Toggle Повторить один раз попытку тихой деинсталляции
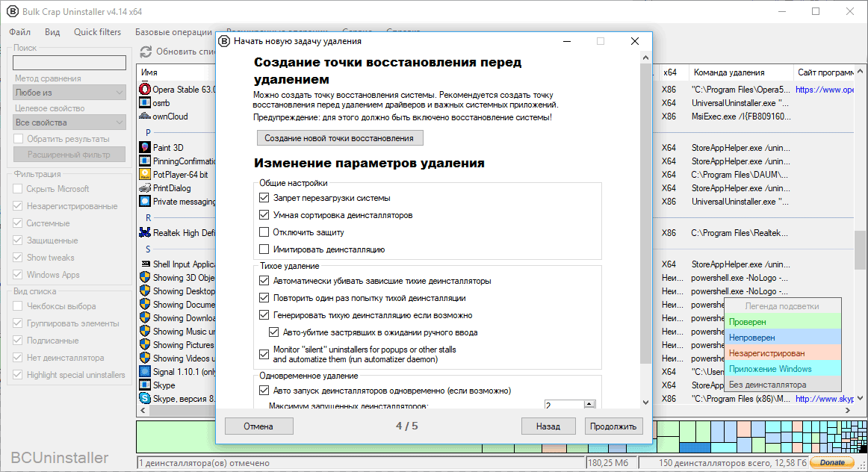This screenshot has width=868, height=472. tap(264, 298)
